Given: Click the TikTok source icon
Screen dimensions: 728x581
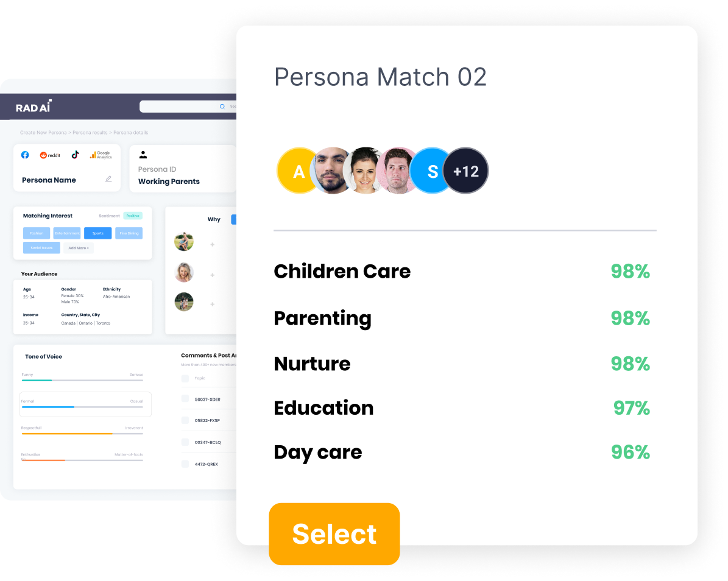Looking at the screenshot, I should click(x=75, y=155).
